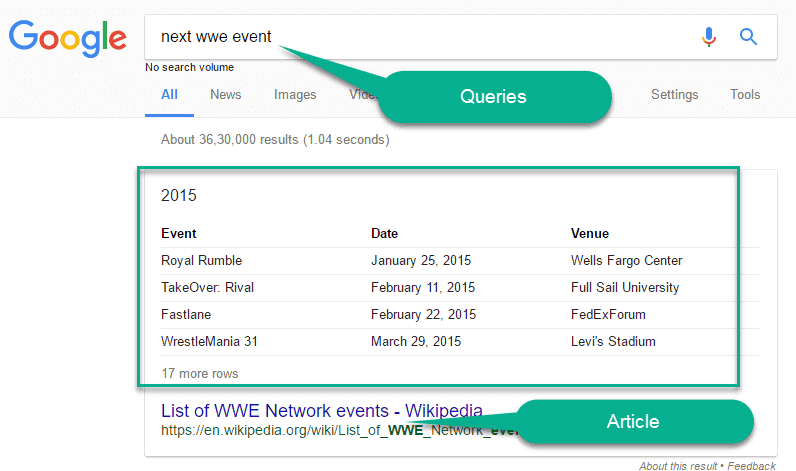The height and width of the screenshot is (471, 796).
Task: Click the 'TakeOver: Rival' cell
Action: coord(207,287)
